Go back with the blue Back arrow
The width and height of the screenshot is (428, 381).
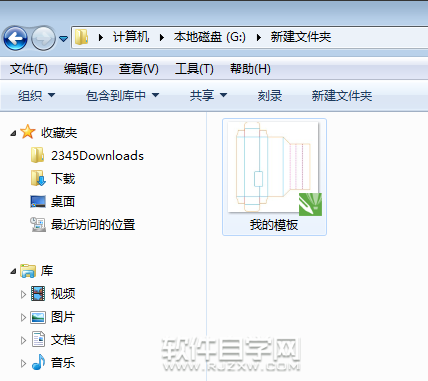(15, 38)
